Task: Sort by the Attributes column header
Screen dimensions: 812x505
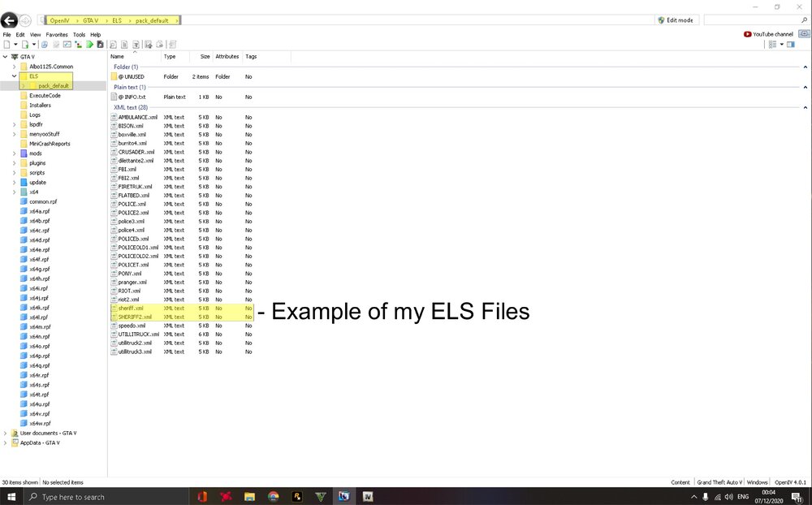Action: click(227, 57)
